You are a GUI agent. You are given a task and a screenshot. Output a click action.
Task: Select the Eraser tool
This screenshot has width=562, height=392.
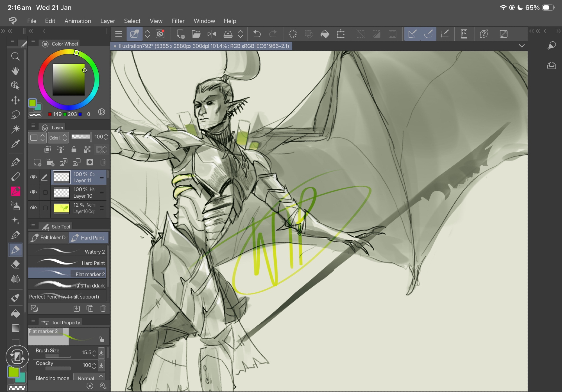tap(15, 264)
